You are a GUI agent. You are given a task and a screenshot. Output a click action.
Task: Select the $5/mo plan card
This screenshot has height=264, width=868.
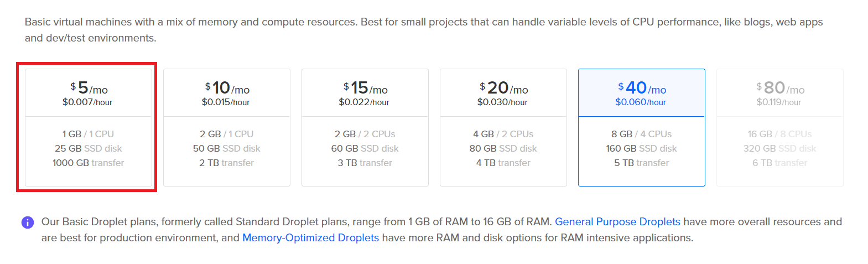pos(89,127)
